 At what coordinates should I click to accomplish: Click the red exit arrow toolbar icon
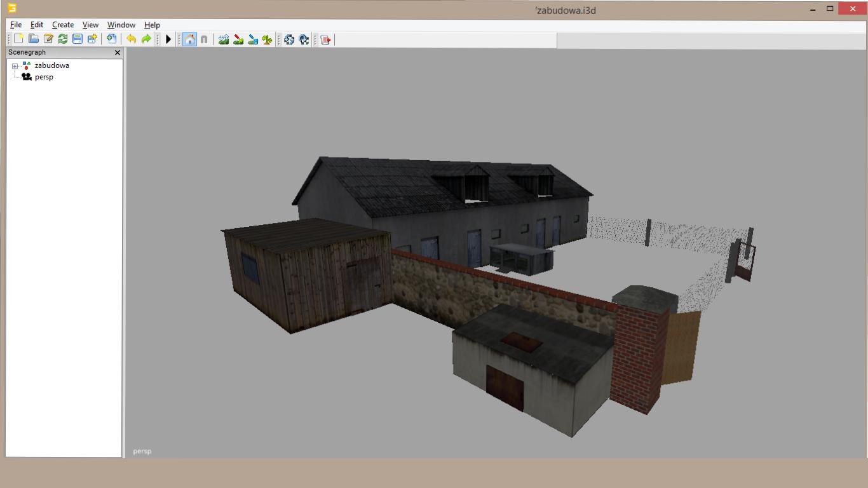tap(325, 39)
